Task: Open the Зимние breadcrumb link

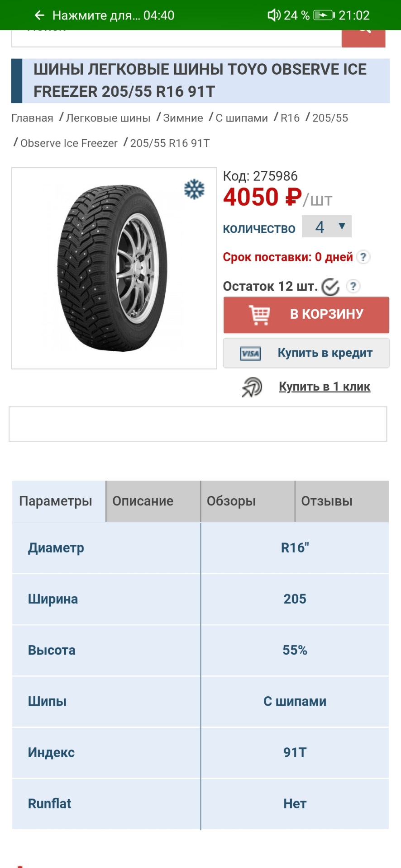Action: tap(183, 118)
